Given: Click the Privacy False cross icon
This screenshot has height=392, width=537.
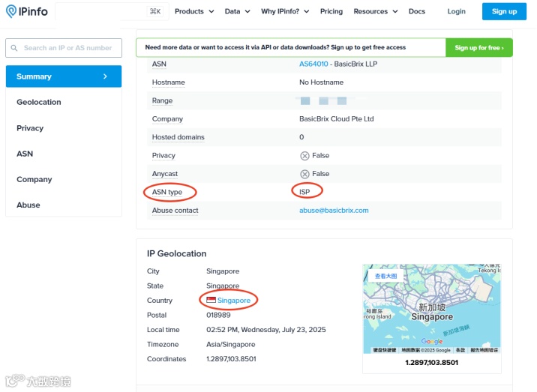Looking at the screenshot, I should (304, 156).
